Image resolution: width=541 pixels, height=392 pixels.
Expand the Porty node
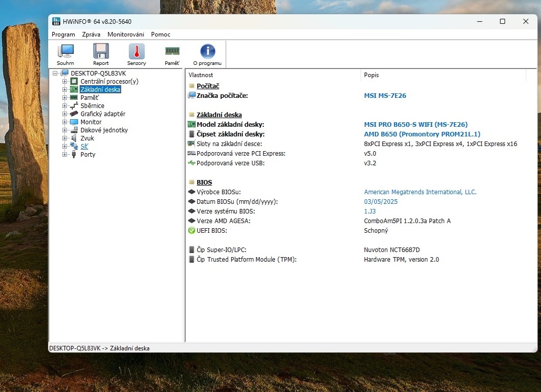click(x=64, y=154)
